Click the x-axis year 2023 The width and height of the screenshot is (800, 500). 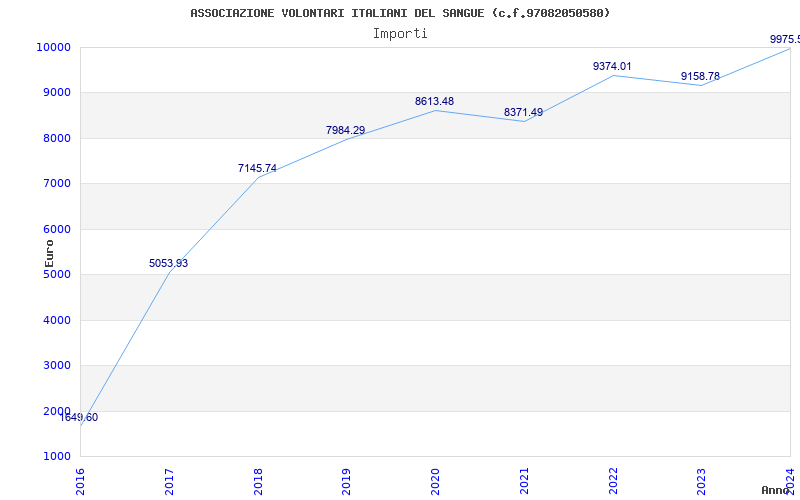coord(702,481)
